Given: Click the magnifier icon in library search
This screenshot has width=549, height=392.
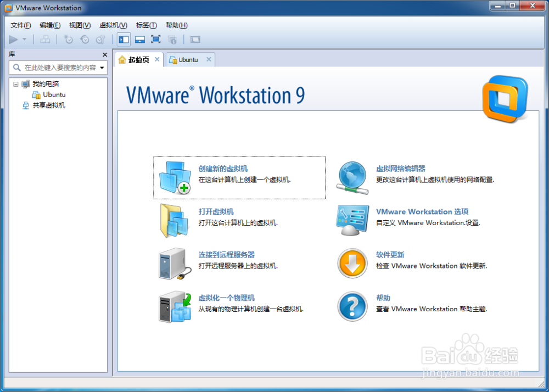Looking at the screenshot, I should [16, 68].
